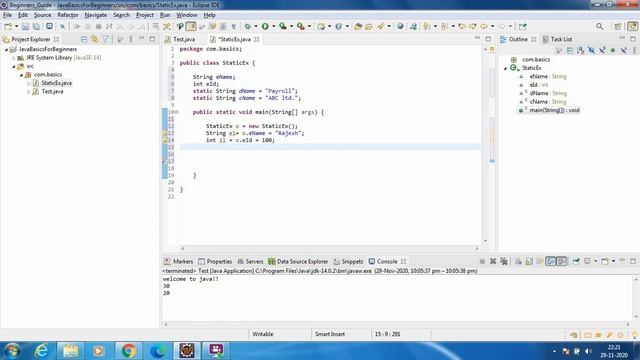640x360 pixels.
Task: Click the editor vertical scrollbar
Action: point(485,145)
